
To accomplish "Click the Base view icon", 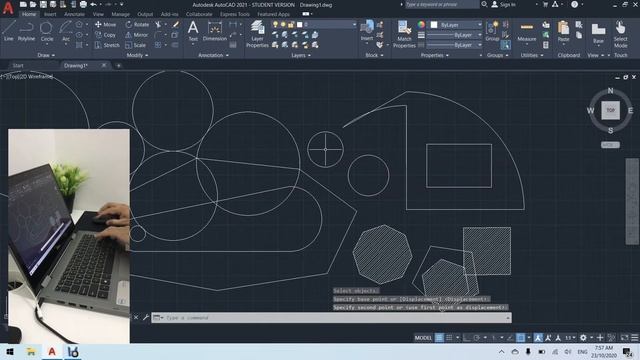I will (x=598, y=33).
